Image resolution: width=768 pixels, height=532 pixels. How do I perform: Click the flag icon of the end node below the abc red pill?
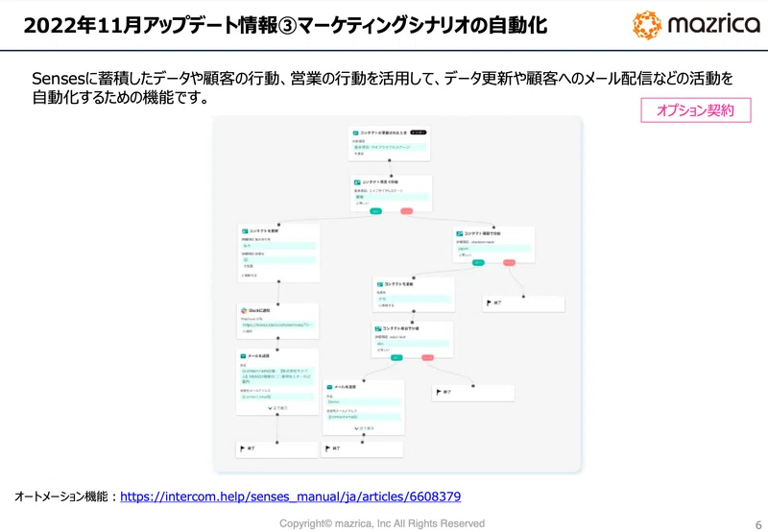click(x=439, y=392)
